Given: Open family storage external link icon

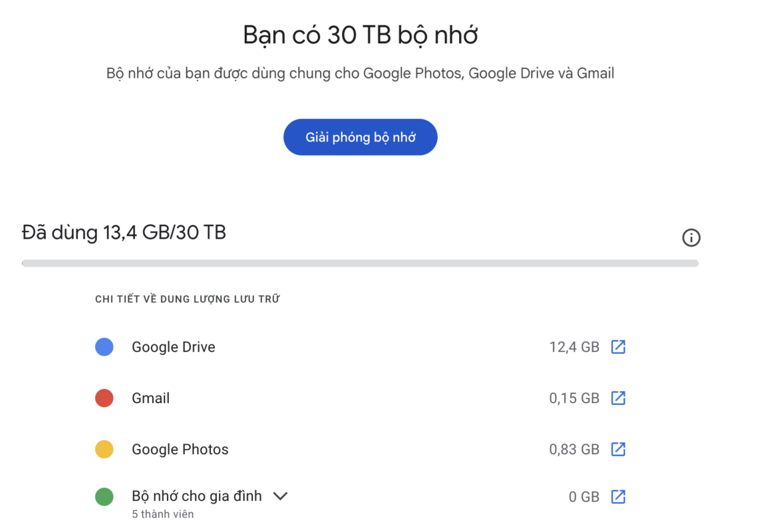Looking at the screenshot, I should click(618, 497).
